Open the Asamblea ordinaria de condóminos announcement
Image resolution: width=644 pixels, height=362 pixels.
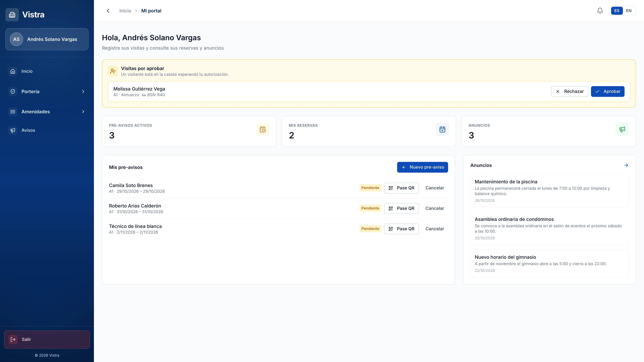pos(549,228)
